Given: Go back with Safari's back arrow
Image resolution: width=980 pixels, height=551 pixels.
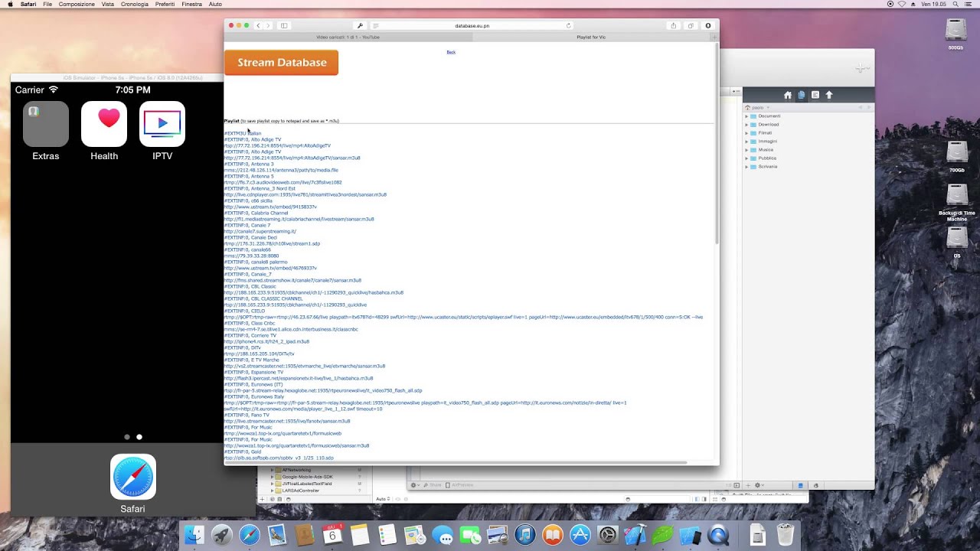Looking at the screenshot, I should [258, 25].
